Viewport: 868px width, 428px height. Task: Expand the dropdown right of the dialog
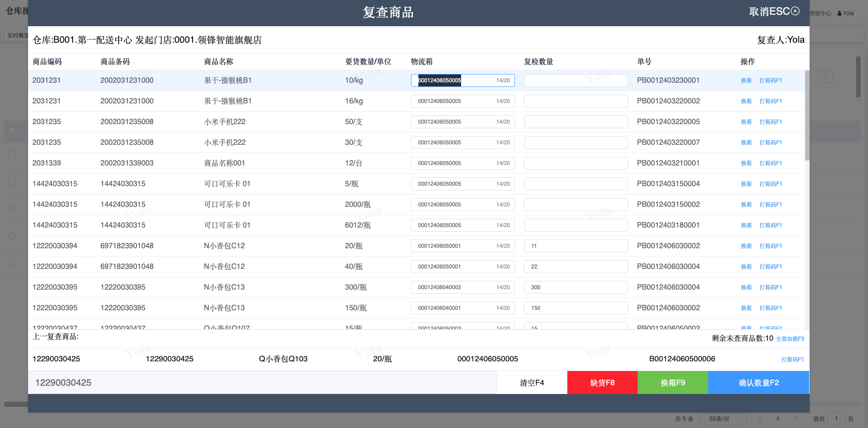coord(825,77)
